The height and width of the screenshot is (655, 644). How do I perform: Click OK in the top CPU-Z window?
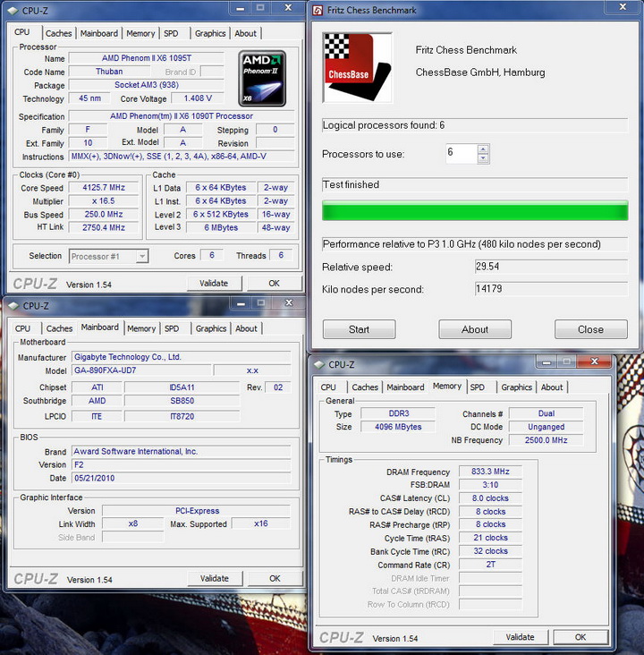pyautogui.click(x=275, y=284)
